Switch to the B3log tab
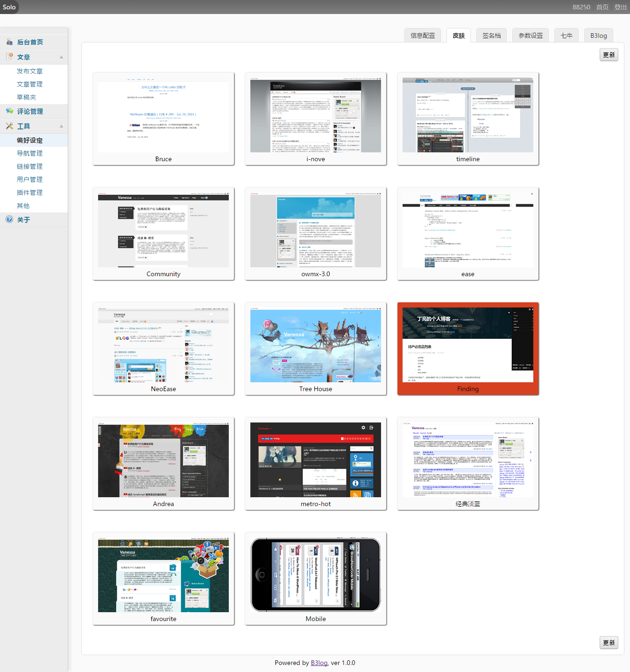 coord(598,36)
